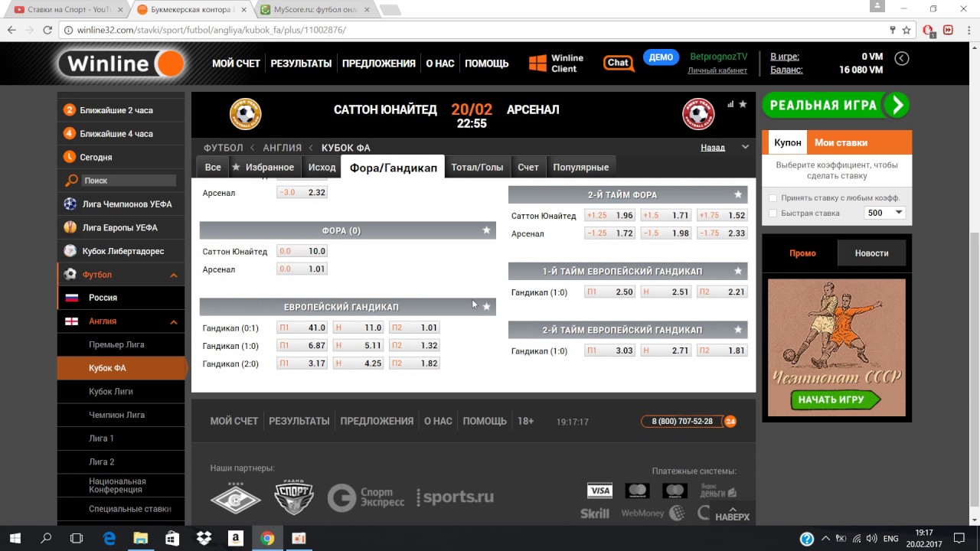Click the Поиск search field
The height and width of the screenshot is (551, 980).
click(130, 181)
